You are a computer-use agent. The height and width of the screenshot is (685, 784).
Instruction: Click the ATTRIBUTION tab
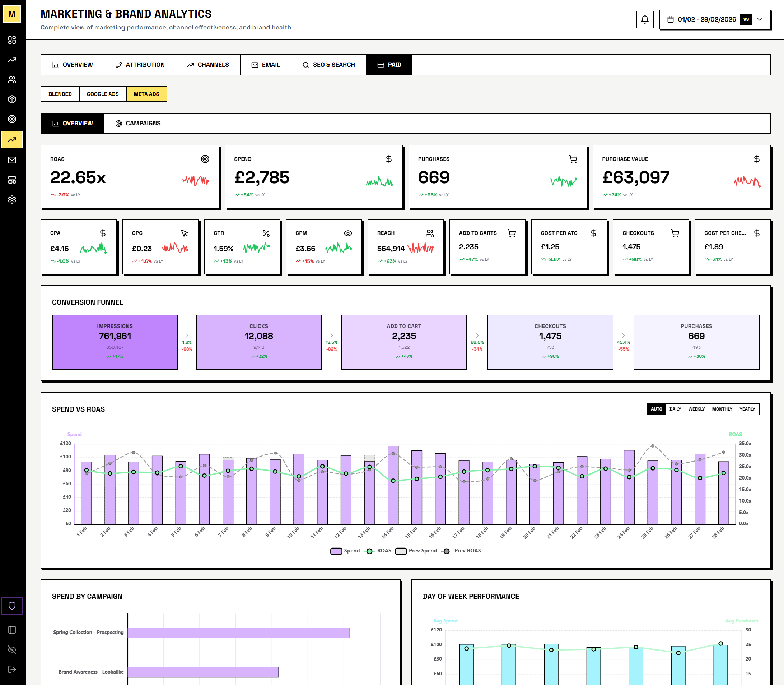click(140, 65)
